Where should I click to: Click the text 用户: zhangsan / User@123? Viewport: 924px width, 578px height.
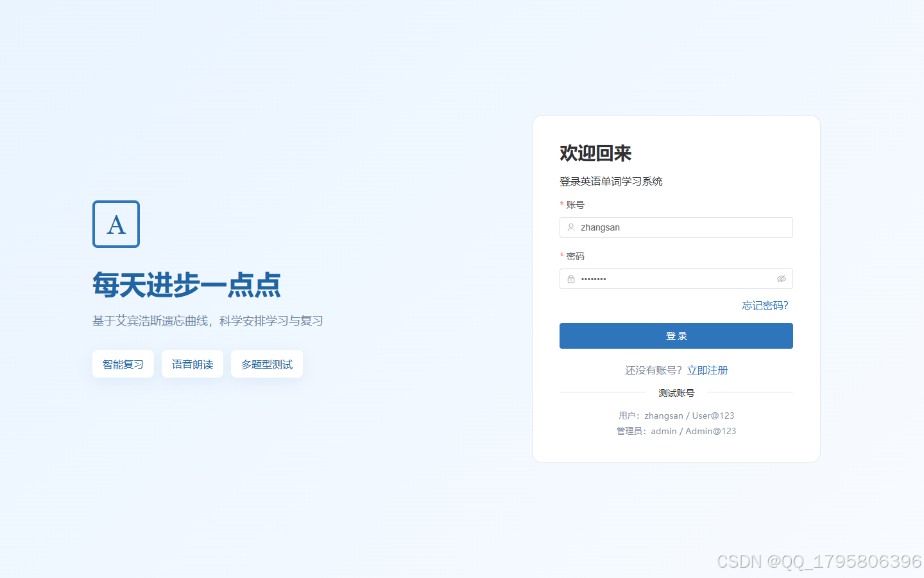point(676,416)
